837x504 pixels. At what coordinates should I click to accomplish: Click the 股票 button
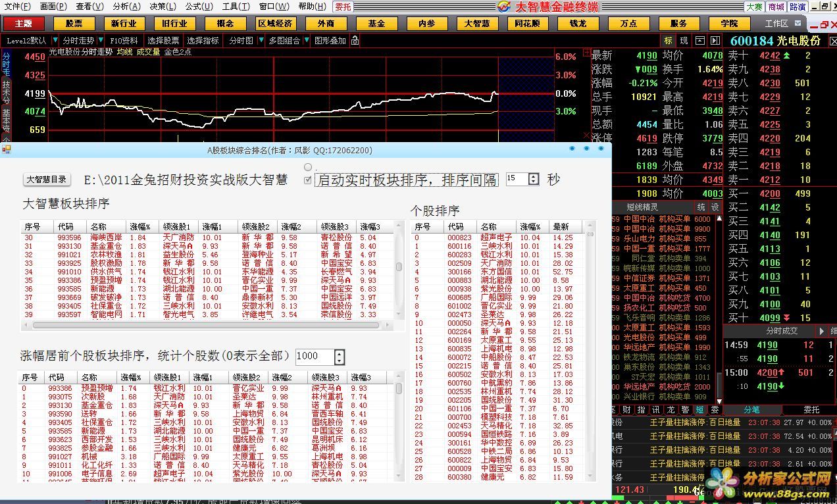pyautogui.click(x=74, y=23)
